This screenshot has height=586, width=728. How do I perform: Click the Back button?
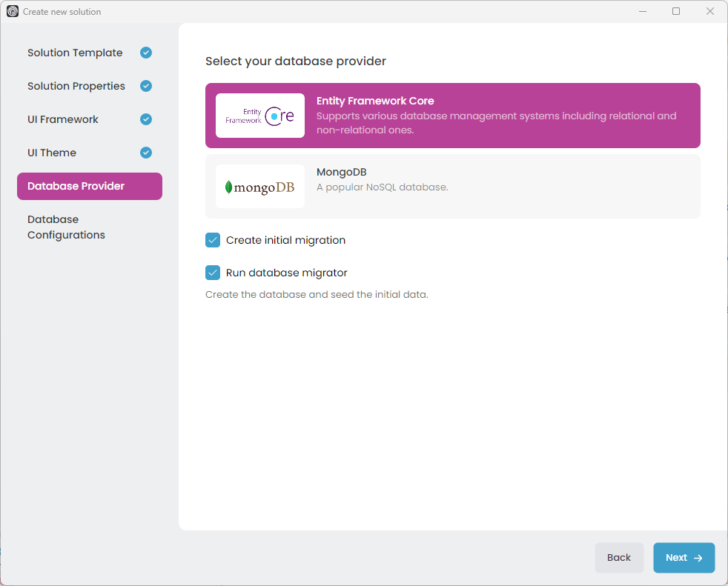click(x=619, y=558)
